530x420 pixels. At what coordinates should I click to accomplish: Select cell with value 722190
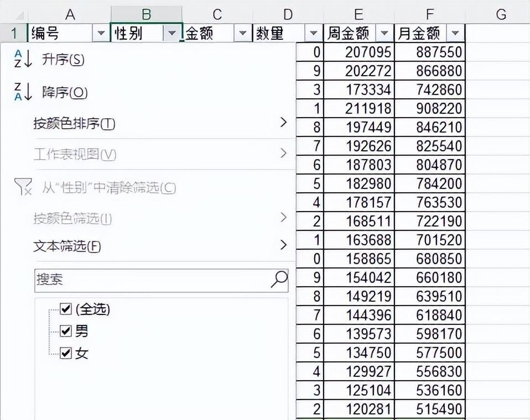pyautogui.click(x=430, y=221)
